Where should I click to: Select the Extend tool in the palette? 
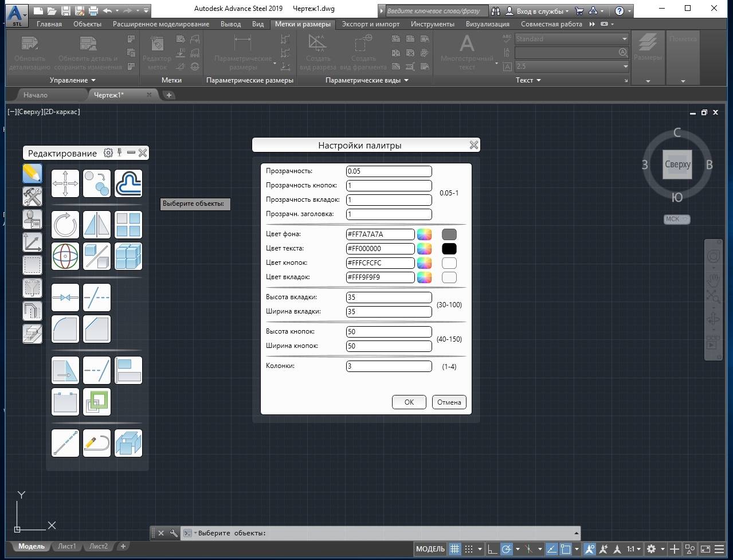97,370
